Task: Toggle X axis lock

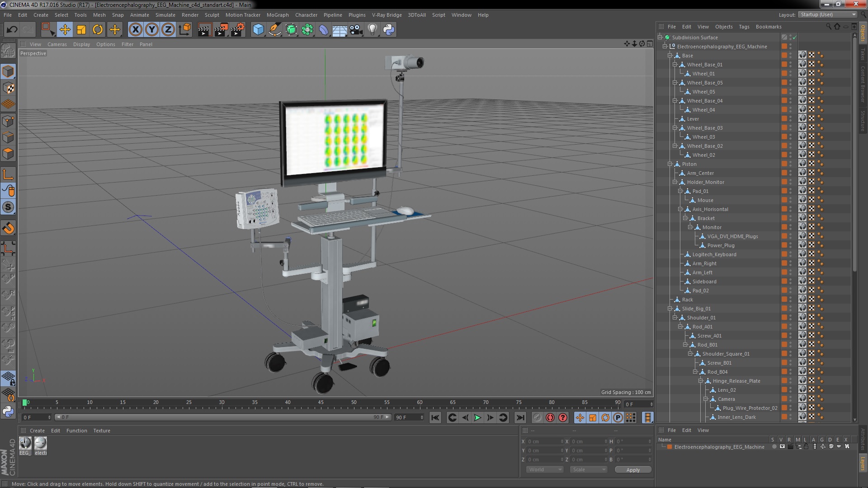Action: [135, 30]
